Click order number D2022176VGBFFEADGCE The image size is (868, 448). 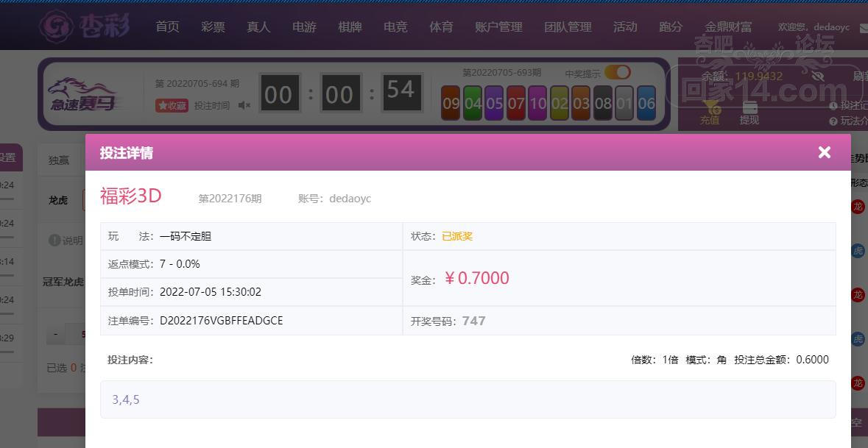222,321
